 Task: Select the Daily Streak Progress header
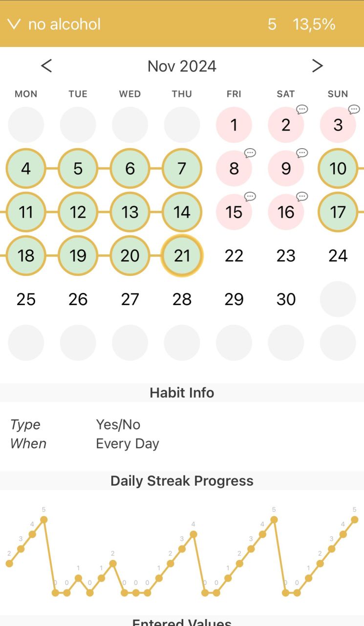coord(182,481)
